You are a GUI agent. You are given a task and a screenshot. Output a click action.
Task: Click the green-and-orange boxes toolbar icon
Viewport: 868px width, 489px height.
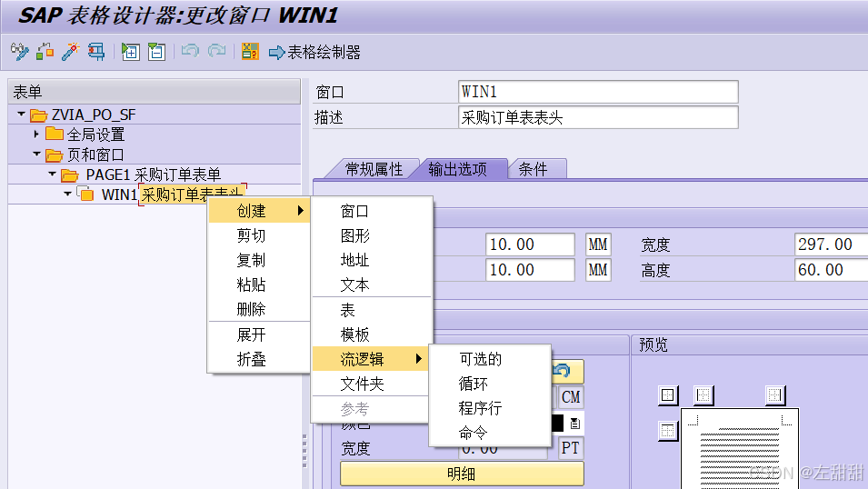pyautogui.click(x=45, y=52)
